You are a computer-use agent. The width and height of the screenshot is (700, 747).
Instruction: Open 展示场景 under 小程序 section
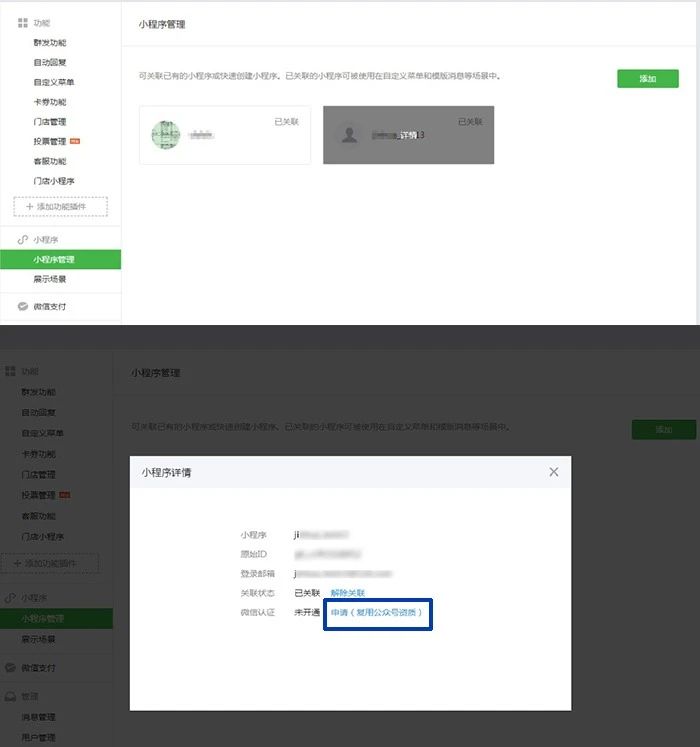click(50, 279)
